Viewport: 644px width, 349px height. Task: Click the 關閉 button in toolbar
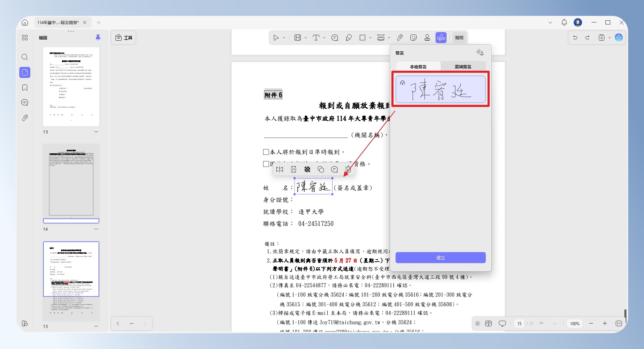(459, 38)
